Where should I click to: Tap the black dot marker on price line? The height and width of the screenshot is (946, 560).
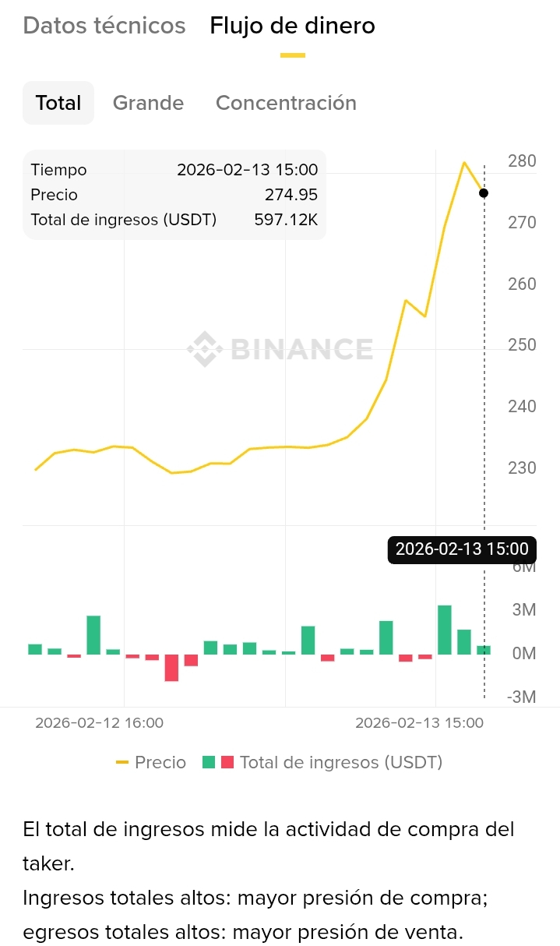click(484, 193)
